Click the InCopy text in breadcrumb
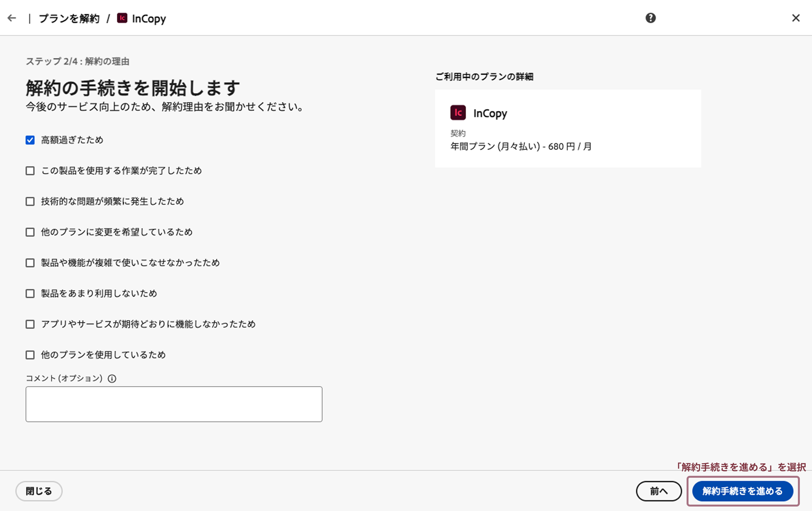812x511 pixels. click(149, 19)
